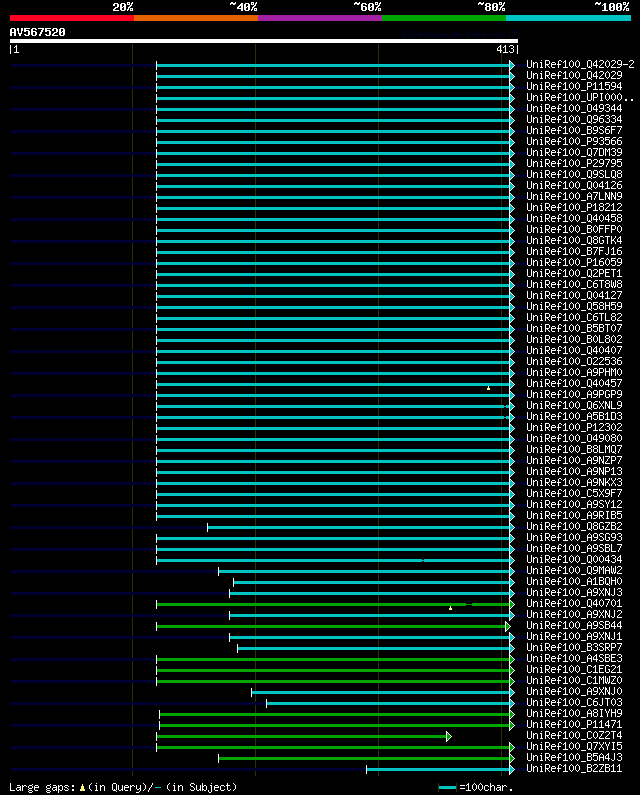Image resolution: width=640 pixels, height=795 pixels.
Task: Click the AV567520 query name label
Action: pyautogui.click(x=38, y=32)
